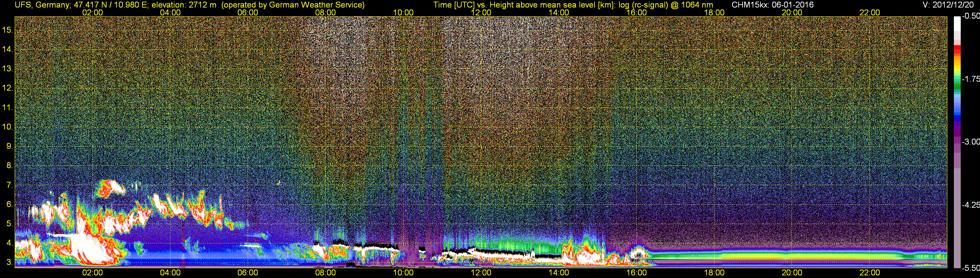Select the "-1.75" color scale value
The width and height of the screenshot is (980, 278).
(x=971, y=79)
